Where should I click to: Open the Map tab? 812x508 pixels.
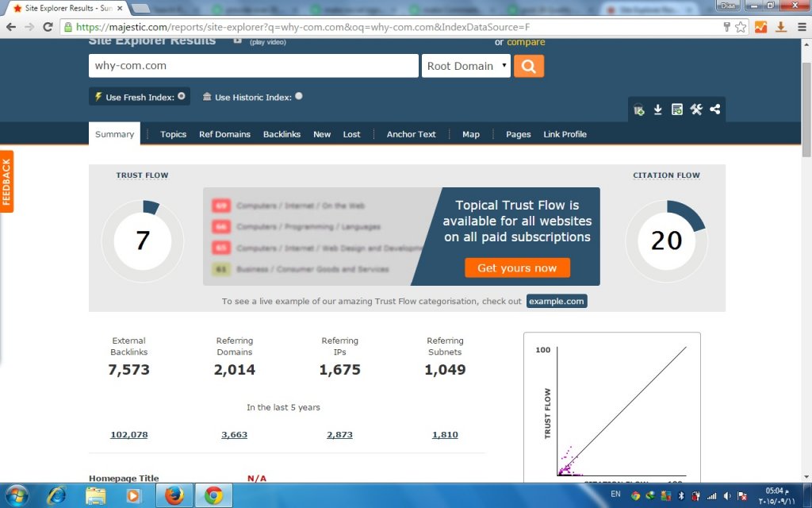click(x=471, y=133)
